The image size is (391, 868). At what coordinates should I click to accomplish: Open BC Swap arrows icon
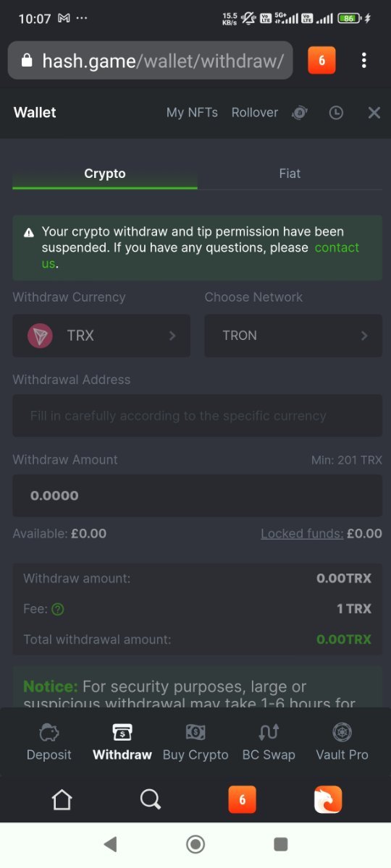[269, 733]
